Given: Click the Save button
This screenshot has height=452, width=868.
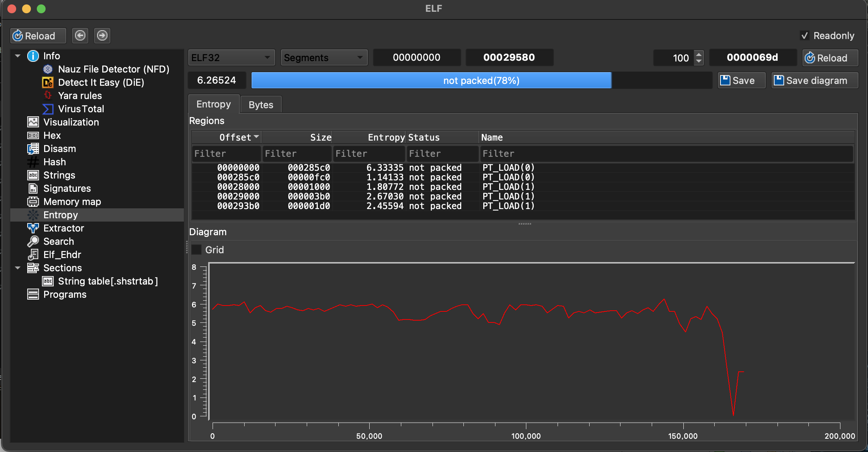Looking at the screenshot, I should tap(741, 81).
